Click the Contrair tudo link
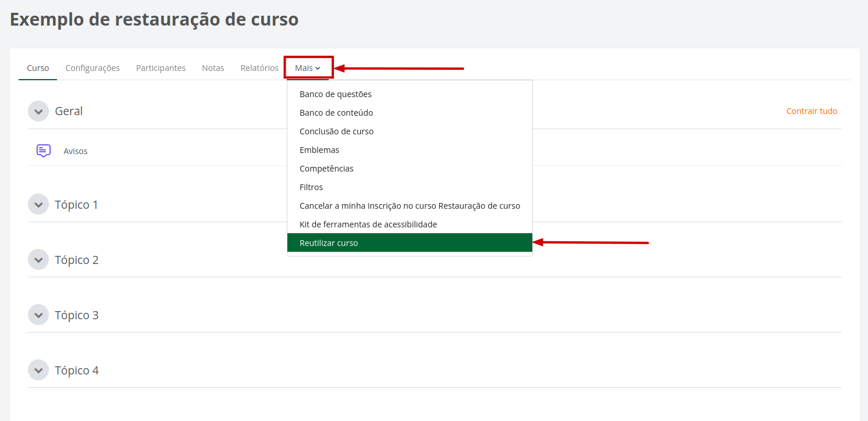868x421 pixels. [x=812, y=110]
